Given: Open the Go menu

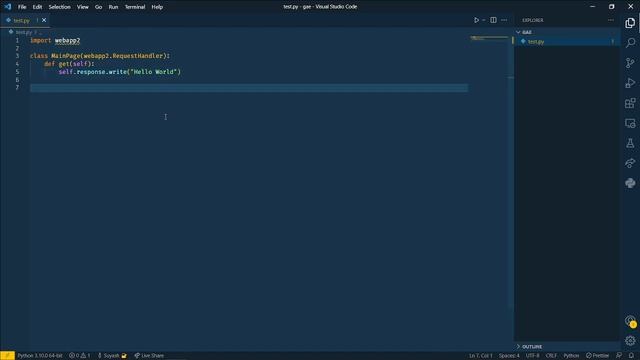Looking at the screenshot, I should 98,7.
